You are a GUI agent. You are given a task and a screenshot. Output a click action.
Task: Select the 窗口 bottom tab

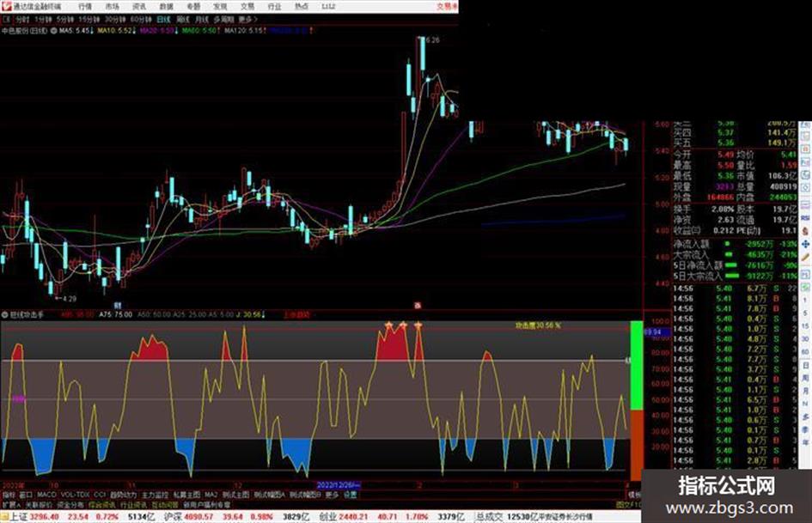(26, 495)
